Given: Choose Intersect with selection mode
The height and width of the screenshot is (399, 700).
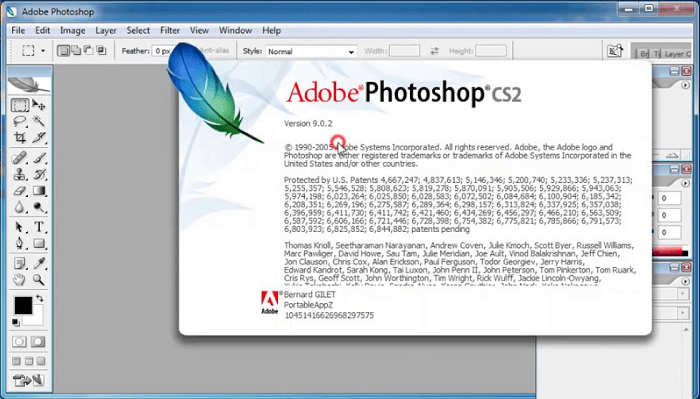Looking at the screenshot, I should 101,50.
